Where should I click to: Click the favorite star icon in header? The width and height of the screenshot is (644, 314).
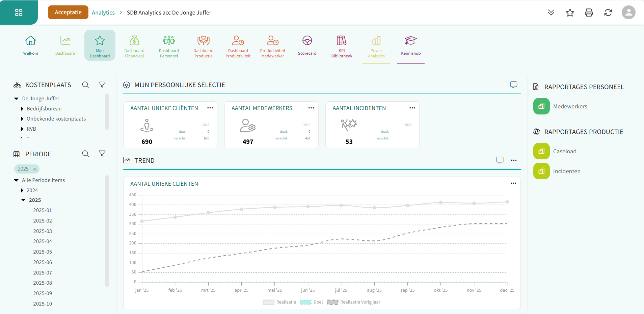click(570, 12)
